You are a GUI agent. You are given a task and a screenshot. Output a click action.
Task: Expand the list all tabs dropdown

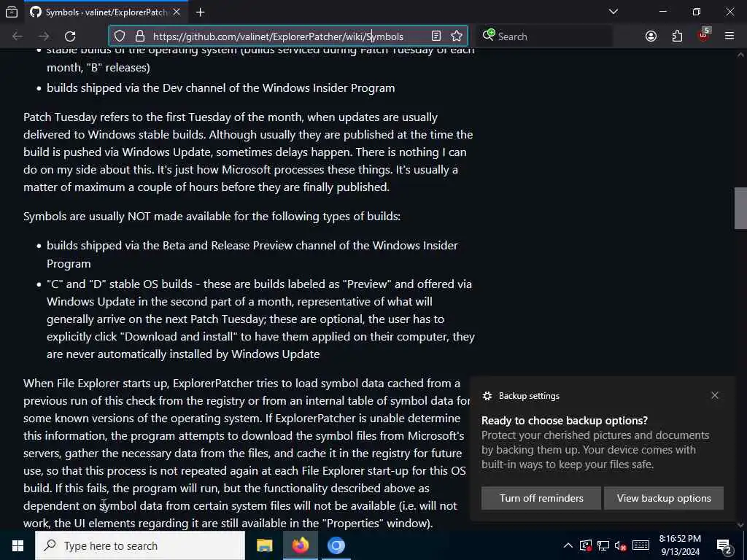[613, 12]
